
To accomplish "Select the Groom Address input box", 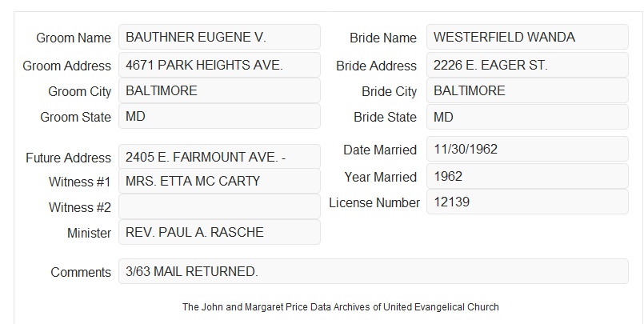I will click(x=219, y=65).
